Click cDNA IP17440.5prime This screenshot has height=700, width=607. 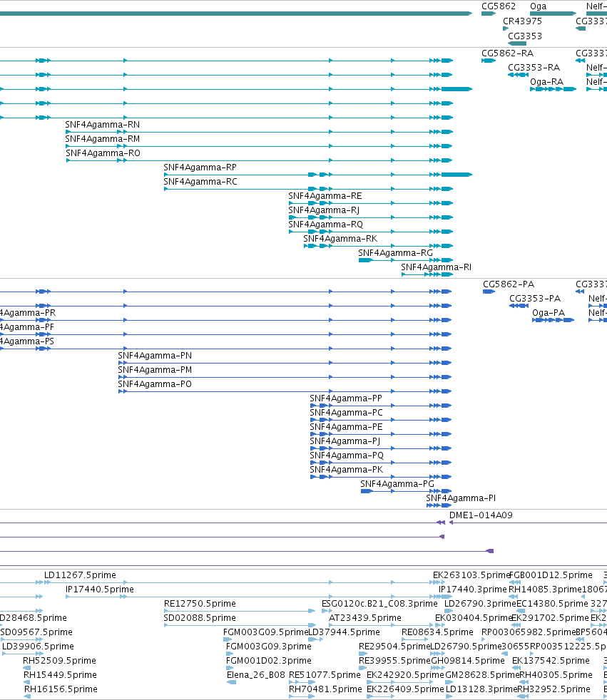[x=100, y=590]
